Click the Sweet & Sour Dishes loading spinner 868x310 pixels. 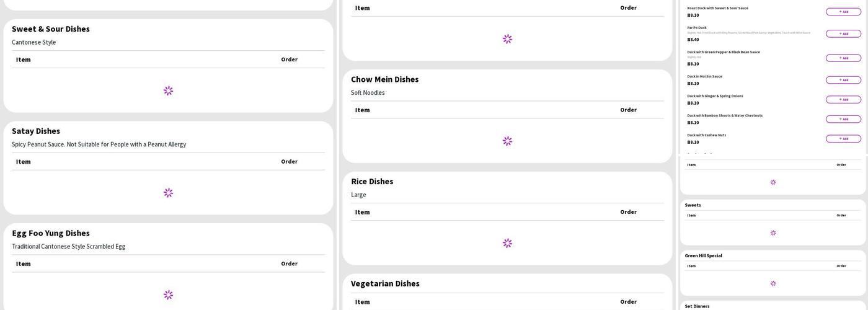tap(168, 91)
